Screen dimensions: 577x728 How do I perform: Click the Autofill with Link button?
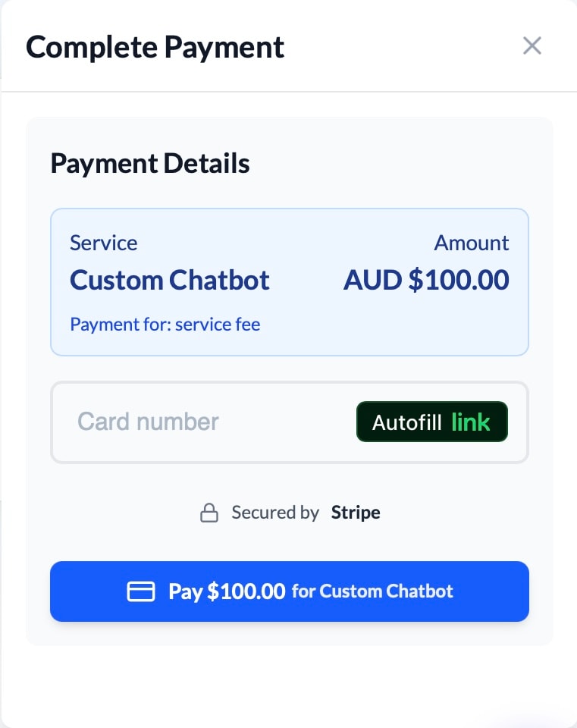(431, 422)
